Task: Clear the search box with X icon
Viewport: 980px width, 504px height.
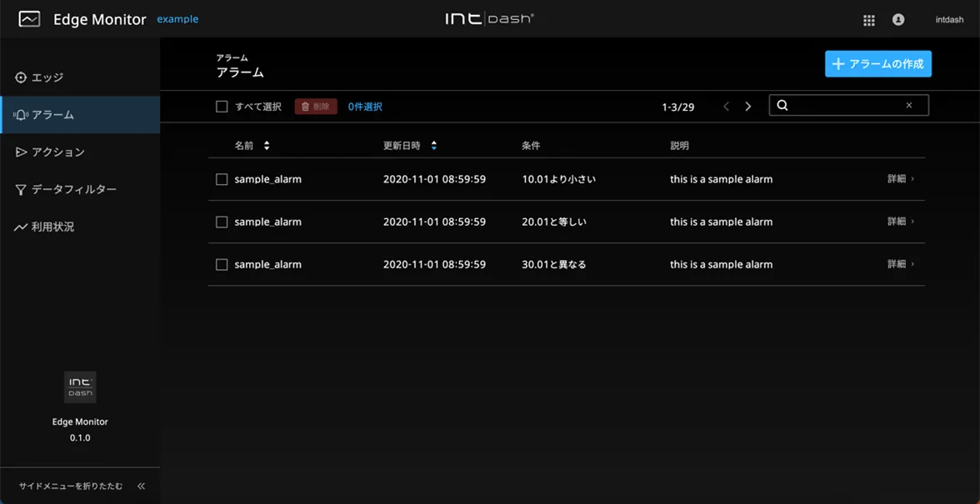Action: 908,105
